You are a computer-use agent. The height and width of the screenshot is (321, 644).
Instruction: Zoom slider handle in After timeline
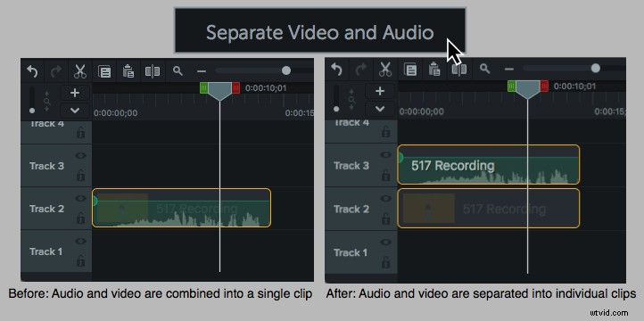(596, 68)
